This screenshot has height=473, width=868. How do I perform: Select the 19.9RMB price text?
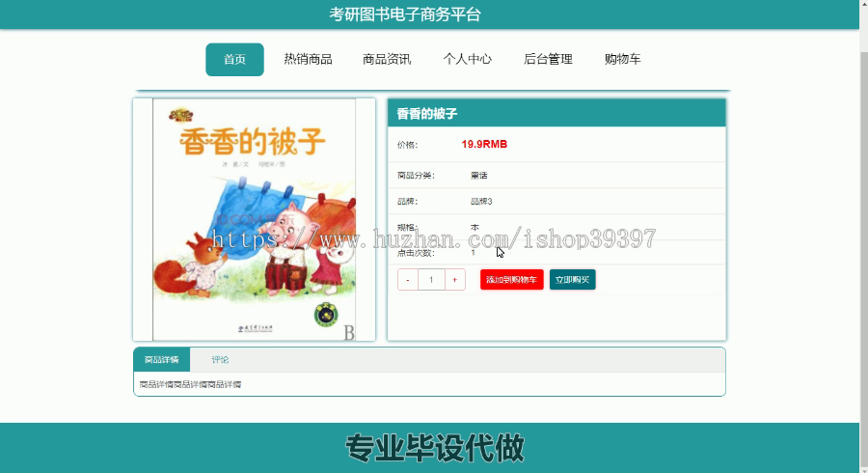pyautogui.click(x=484, y=144)
